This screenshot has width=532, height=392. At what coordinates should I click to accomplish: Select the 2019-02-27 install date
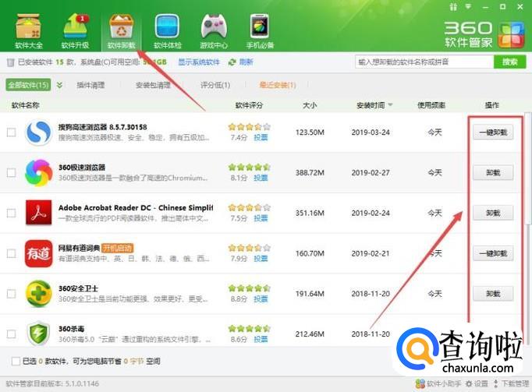tap(371, 172)
